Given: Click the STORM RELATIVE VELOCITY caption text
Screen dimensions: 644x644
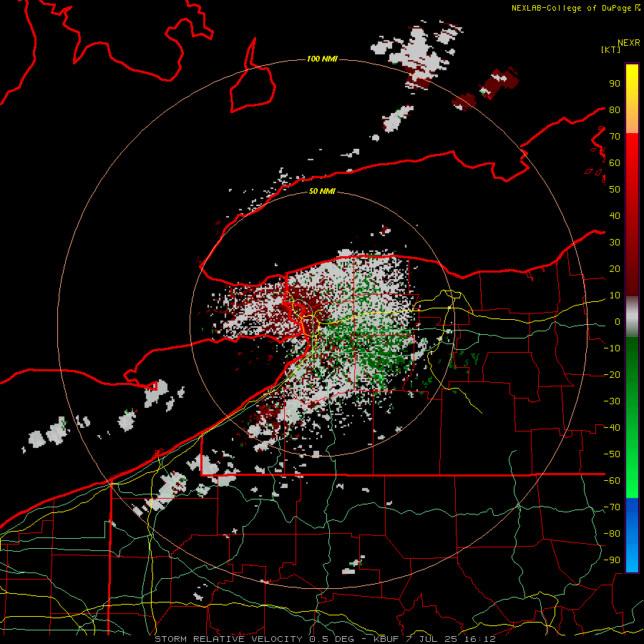Looking at the screenshot, I should point(228,639).
